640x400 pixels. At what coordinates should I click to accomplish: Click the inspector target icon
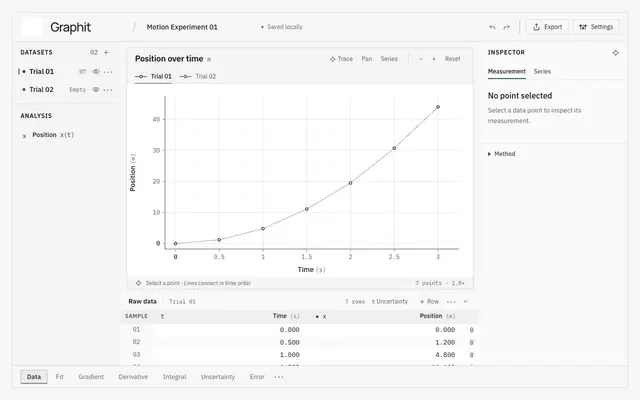(x=616, y=53)
